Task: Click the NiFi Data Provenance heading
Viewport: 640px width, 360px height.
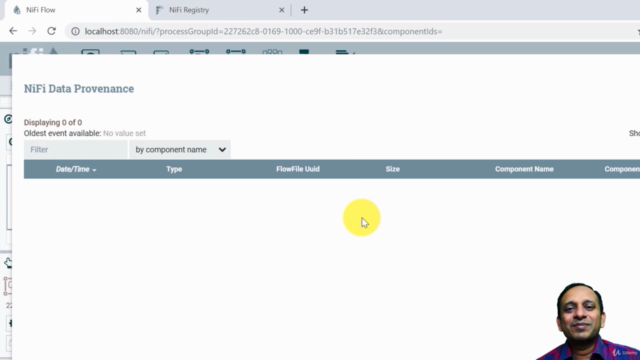Action: pos(79,89)
